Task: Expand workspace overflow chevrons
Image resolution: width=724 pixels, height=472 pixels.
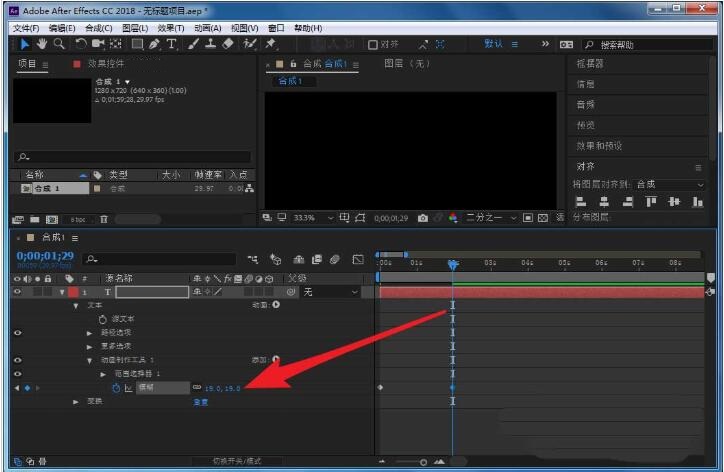Action: (545, 44)
